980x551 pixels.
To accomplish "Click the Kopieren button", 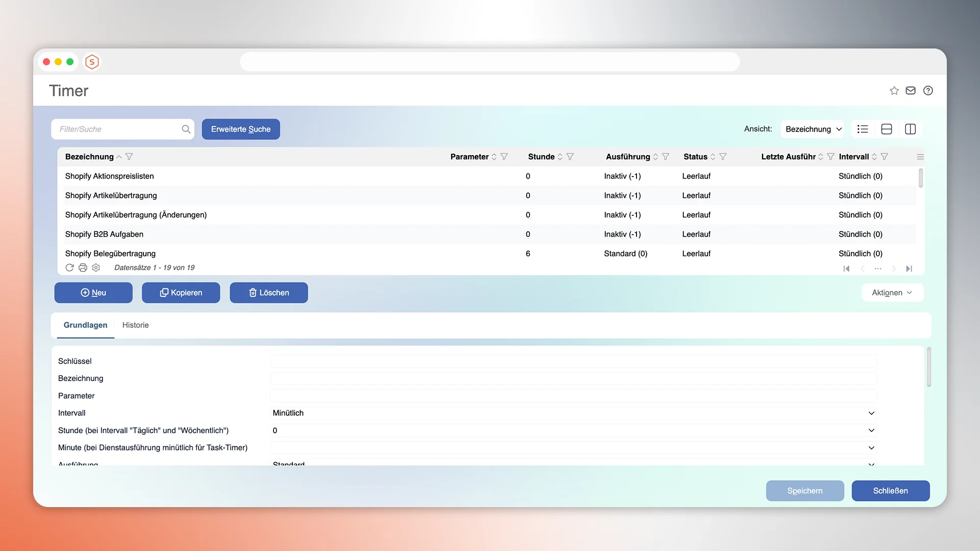I will 181,292.
